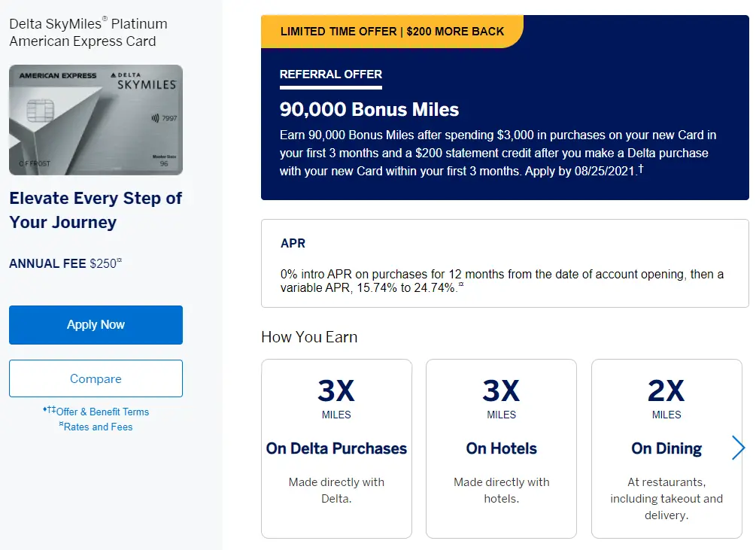
Task: Click the dagger footnote after 08/25/2021
Action: click(x=640, y=168)
